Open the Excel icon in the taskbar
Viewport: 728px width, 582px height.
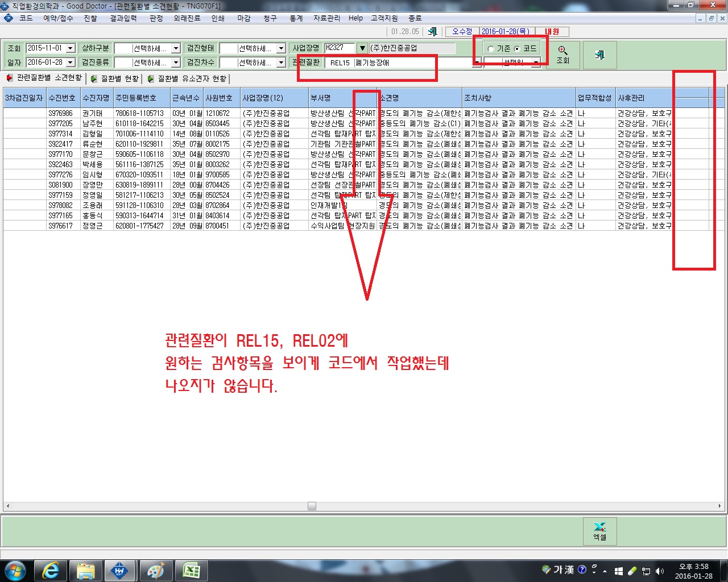[x=191, y=571]
